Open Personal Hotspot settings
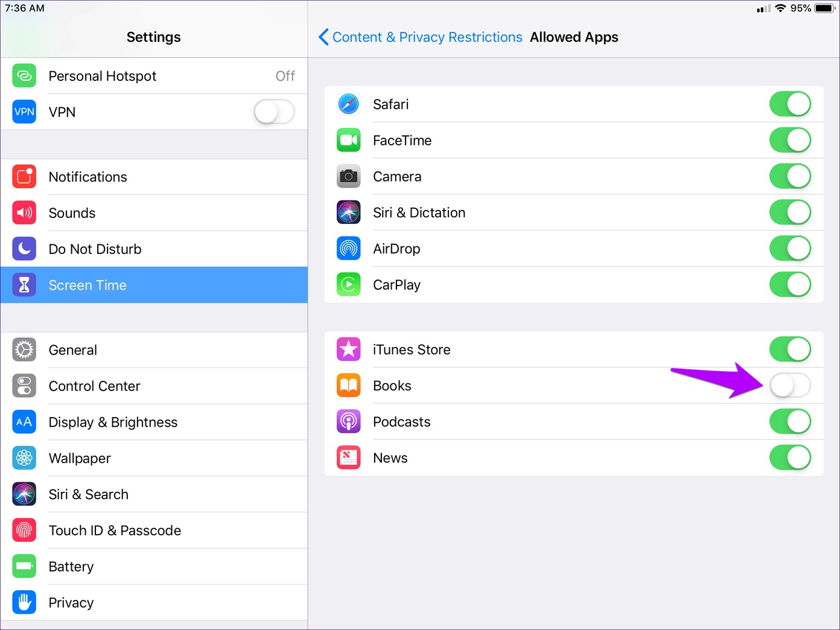 point(154,76)
